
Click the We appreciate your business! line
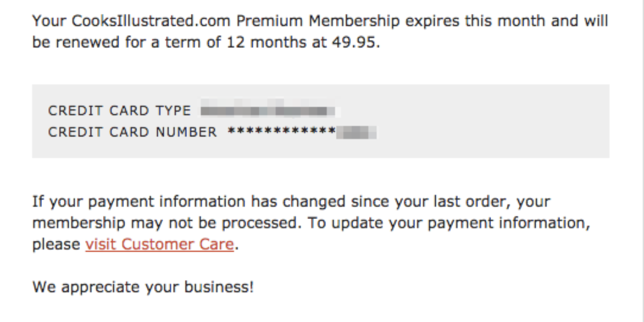pos(143,287)
